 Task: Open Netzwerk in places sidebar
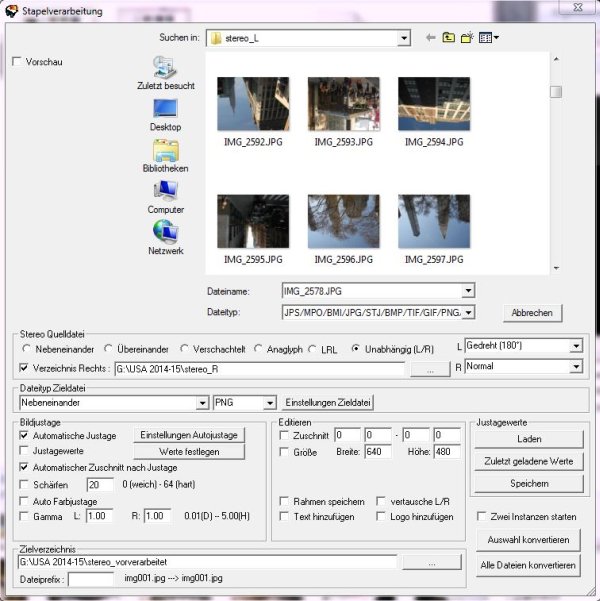[x=165, y=238]
